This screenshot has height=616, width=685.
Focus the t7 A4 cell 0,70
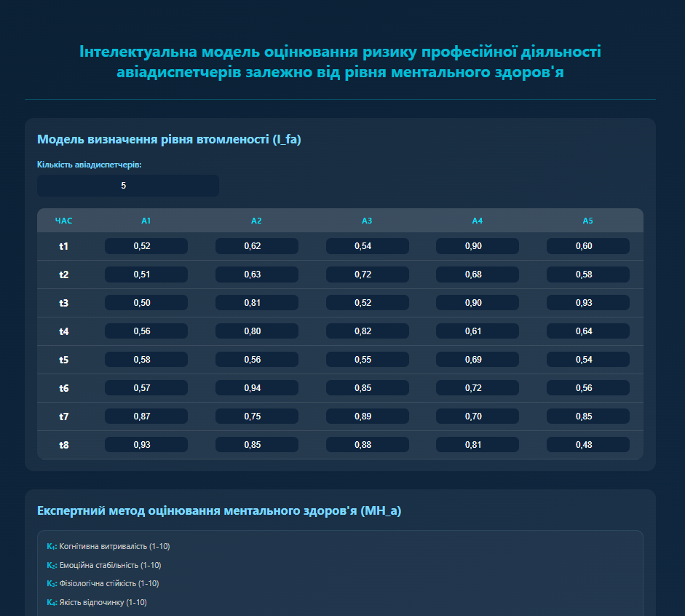click(478, 416)
